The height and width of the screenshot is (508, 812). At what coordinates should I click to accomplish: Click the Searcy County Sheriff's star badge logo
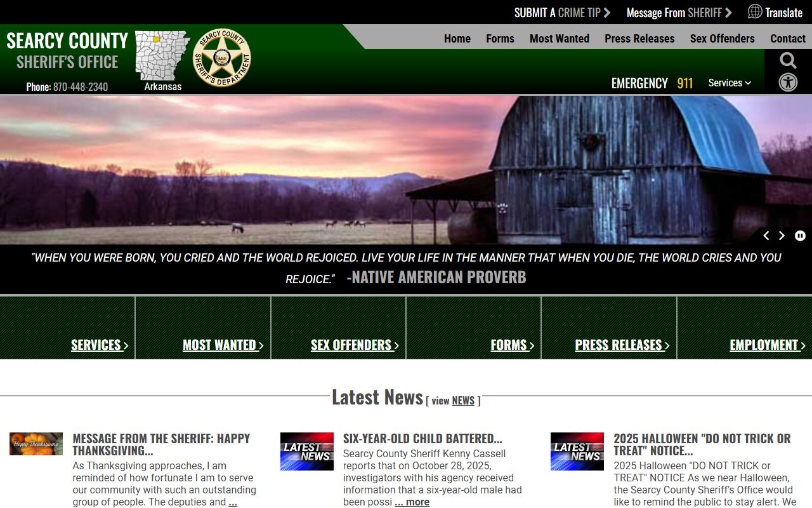click(x=221, y=58)
